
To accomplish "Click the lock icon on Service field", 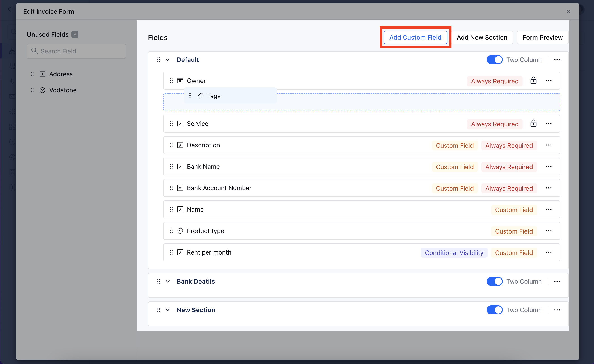I will pyautogui.click(x=533, y=123).
